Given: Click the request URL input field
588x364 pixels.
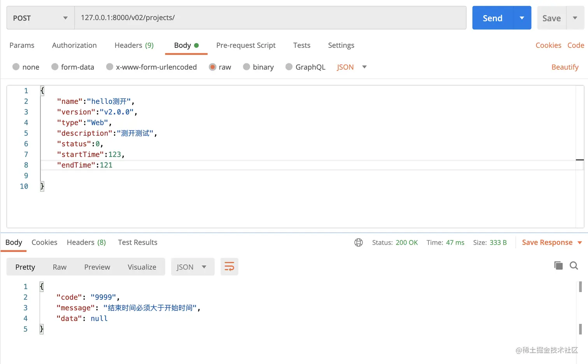Looking at the screenshot, I should click(270, 18).
